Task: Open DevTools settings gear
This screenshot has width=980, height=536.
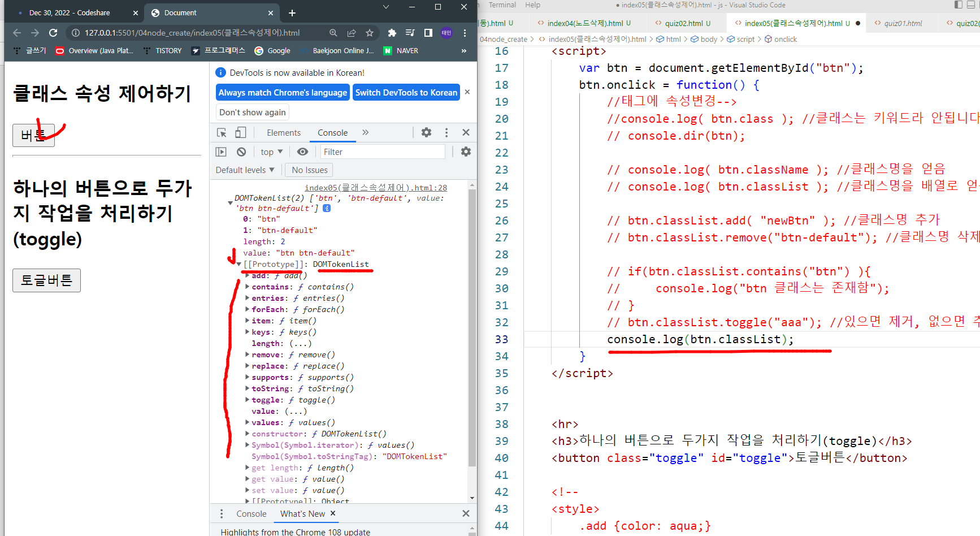Action: tap(427, 132)
